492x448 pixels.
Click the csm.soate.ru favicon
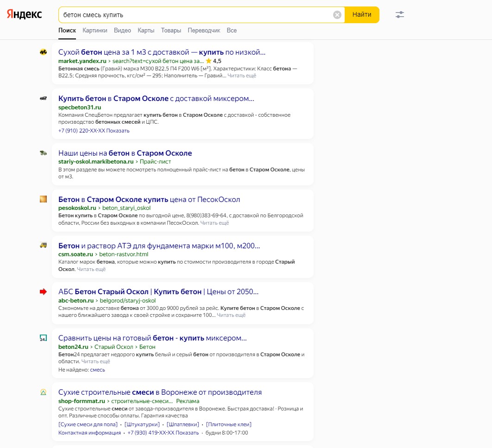tap(43, 246)
